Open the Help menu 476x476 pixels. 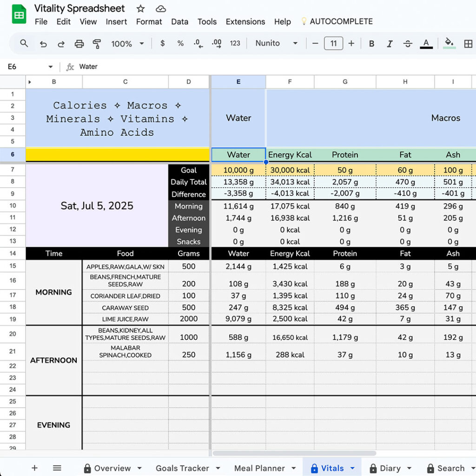point(283,21)
